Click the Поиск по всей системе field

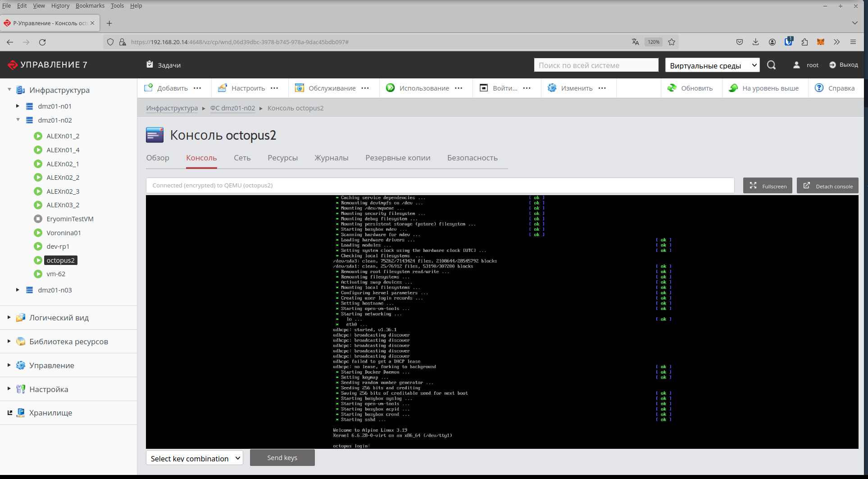(x=596, y=65)
